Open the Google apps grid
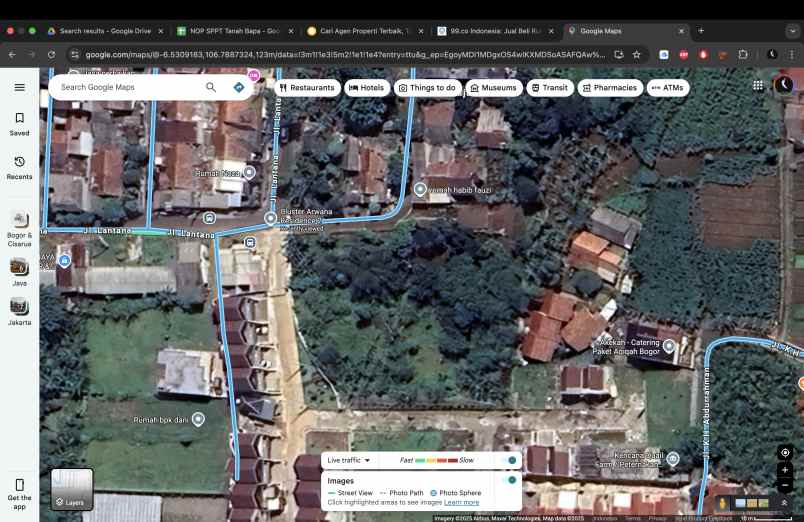Viewport: 804px width, 522px height. pyautogui.click(x=758, y=86)
